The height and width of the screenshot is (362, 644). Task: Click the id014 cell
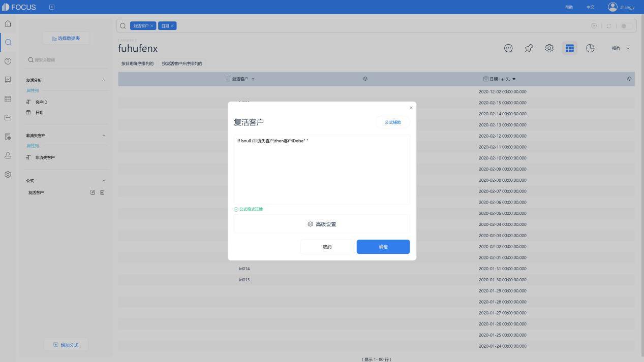point(244,269)
